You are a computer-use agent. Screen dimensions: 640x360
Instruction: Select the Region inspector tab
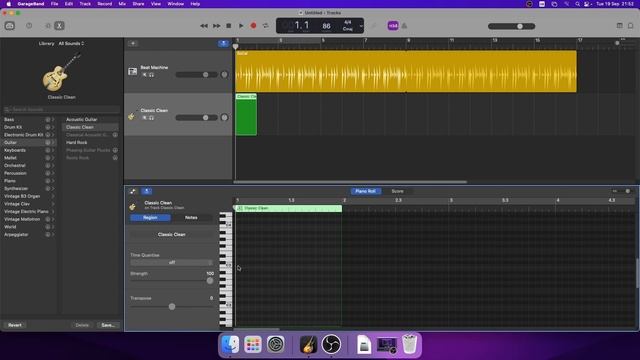(x=150, y=218)
